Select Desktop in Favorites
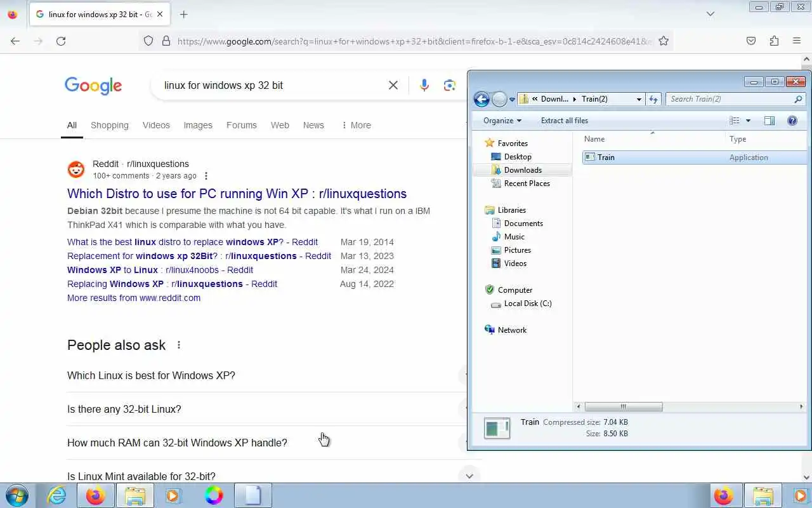Viewport: 812px width, 508px height. point(518,157)
